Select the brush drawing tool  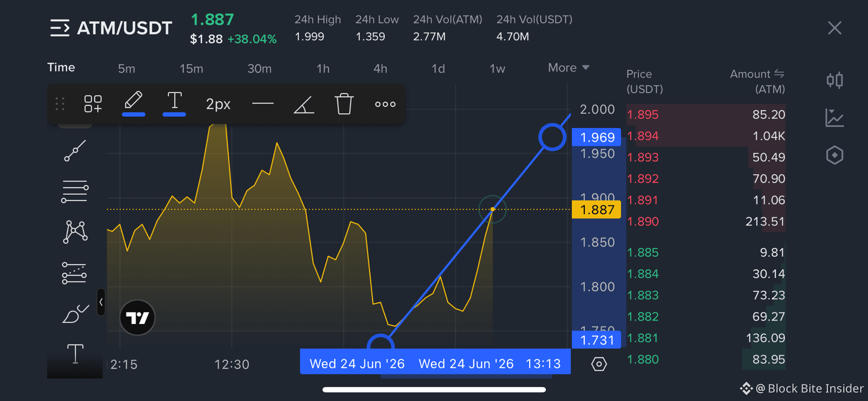tap(75, 314)
